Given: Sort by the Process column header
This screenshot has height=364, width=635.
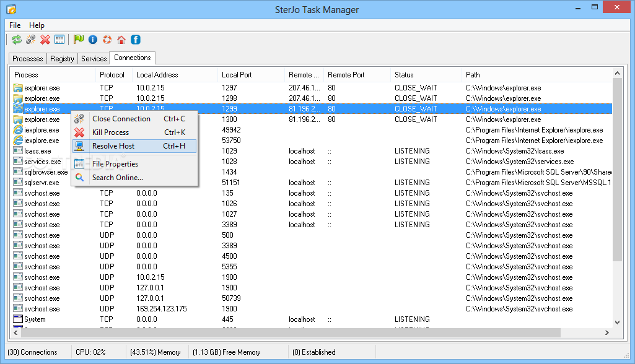Looking at the screenshot, I should [x=53, y=75].
